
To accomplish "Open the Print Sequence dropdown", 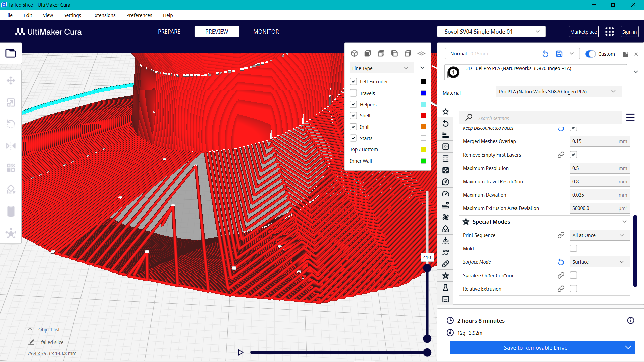I will (x=599, y=235).
